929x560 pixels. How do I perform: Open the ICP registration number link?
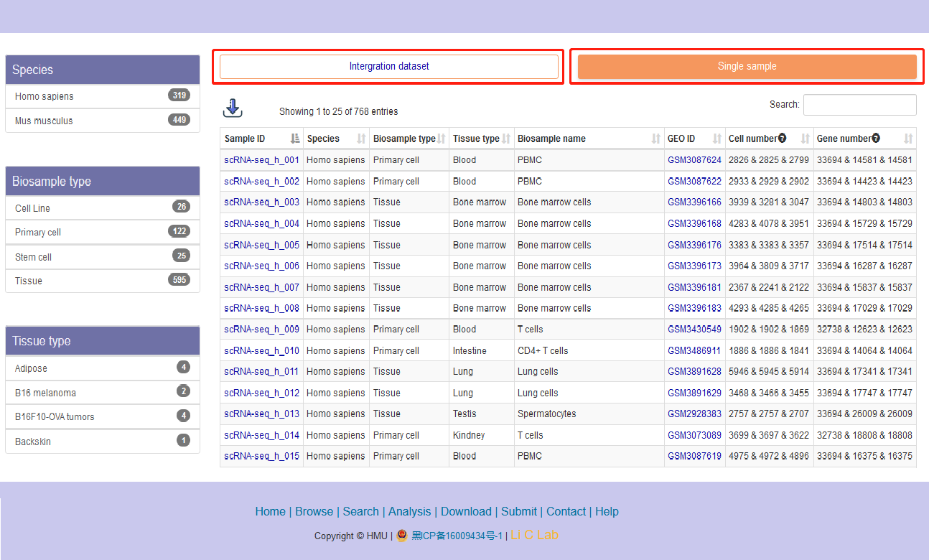click(x=457, y=536)
